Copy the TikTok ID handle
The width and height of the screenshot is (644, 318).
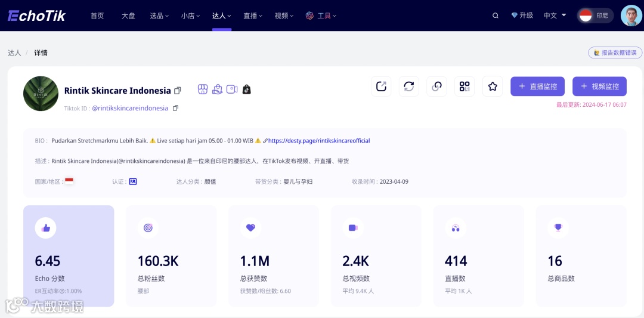(175, 108)
